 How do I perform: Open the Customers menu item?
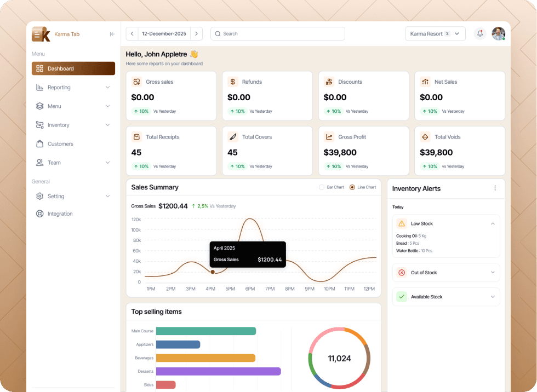73,143
